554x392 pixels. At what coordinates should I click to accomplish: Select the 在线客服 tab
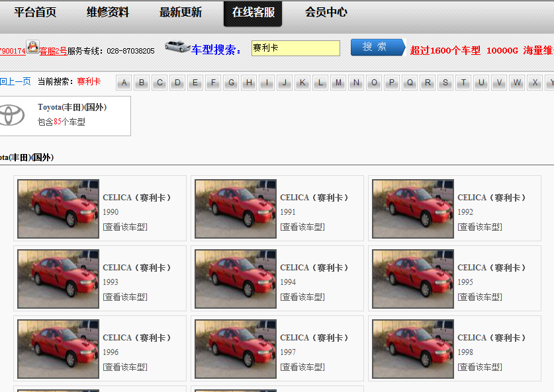253,13
